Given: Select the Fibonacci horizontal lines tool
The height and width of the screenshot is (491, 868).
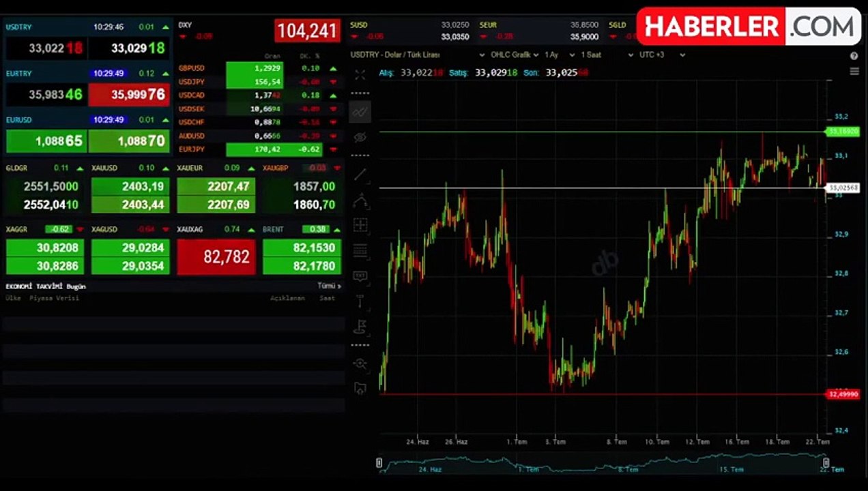Looking at the screenshot, I should (360, 250).
